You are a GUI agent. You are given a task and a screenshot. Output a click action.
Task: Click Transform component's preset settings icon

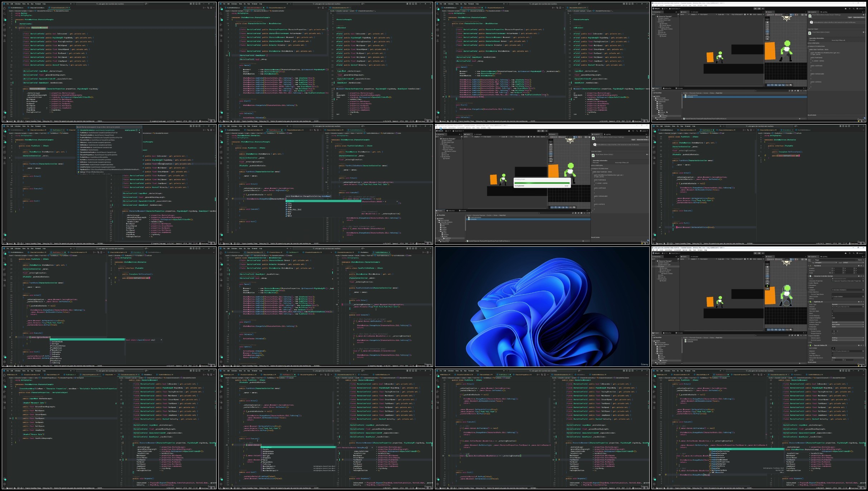pos(861,266)
